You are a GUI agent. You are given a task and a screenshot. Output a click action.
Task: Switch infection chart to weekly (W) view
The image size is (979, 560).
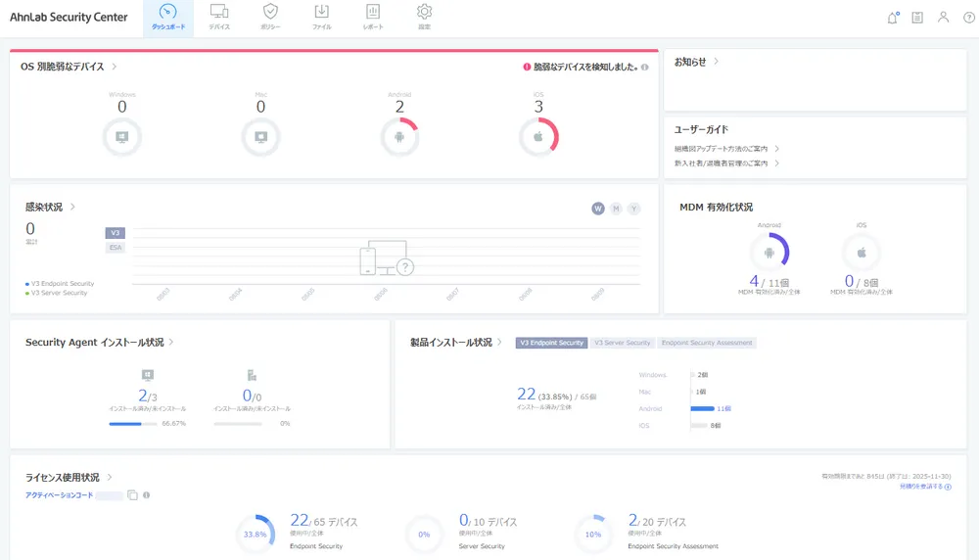(x=597, y=209)
